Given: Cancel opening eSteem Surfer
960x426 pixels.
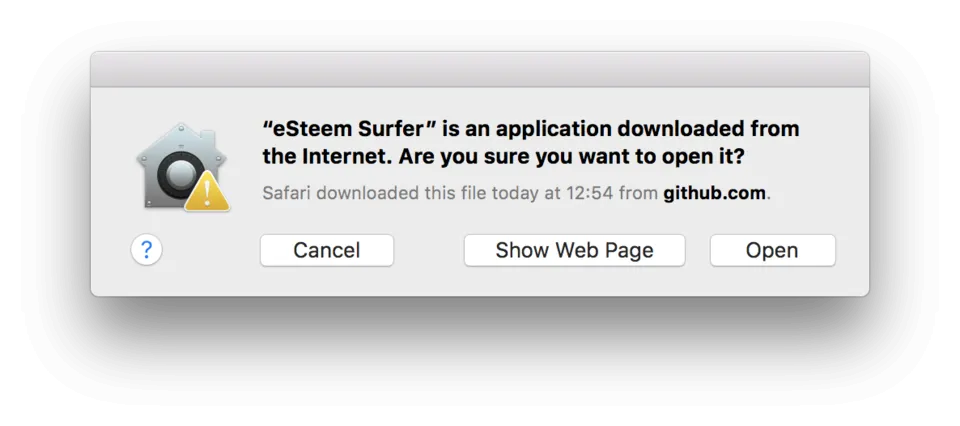Looking at the screenshot, I should [x=327, y=250].
